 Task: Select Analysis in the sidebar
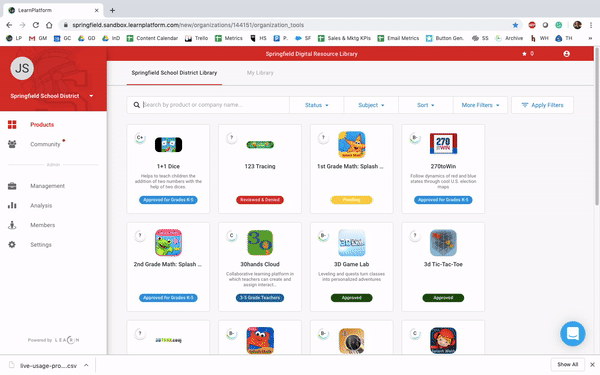tap(41, 205)
